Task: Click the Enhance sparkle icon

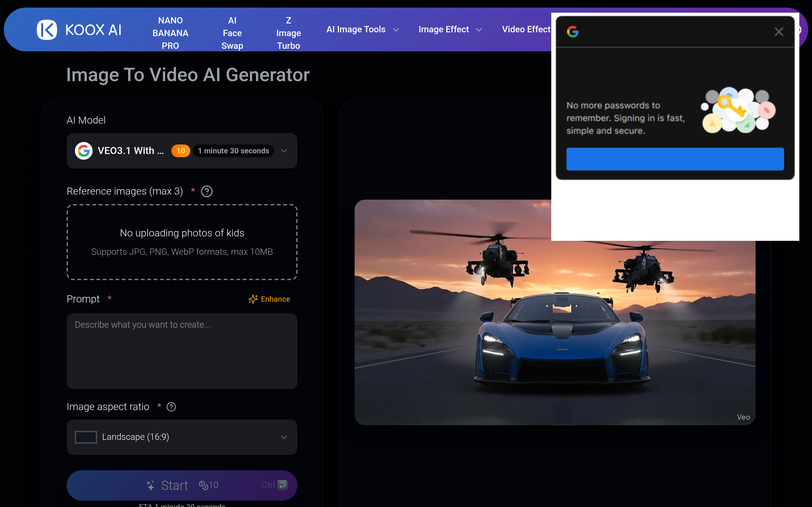Action: (253, 299)
